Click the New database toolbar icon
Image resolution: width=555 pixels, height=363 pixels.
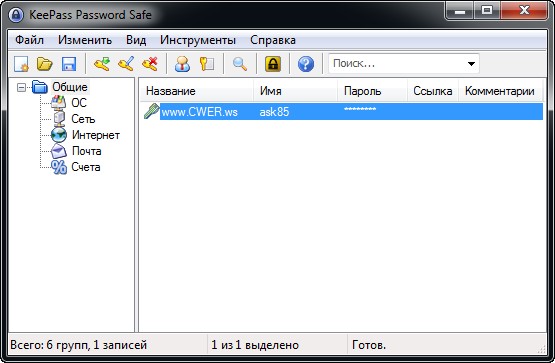(21, 64)
